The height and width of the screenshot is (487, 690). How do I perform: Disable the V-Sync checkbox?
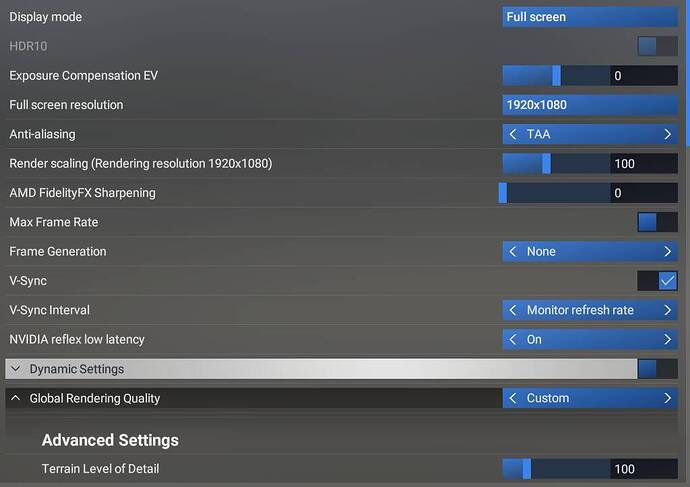[x=667, y=281]
